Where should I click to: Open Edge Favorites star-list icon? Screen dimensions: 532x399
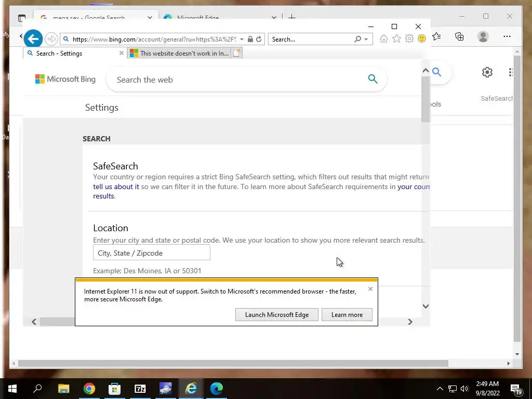coord(437,36)
